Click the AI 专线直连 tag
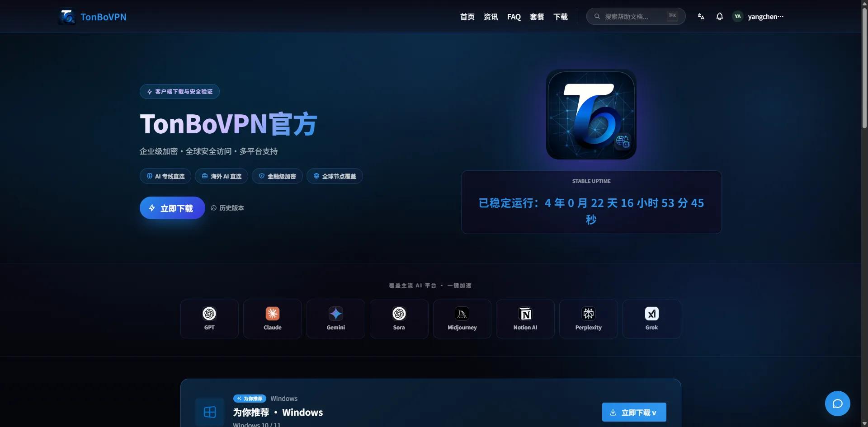Image resolution: width=868 pixels, height=427 pixels. [165, 176]
